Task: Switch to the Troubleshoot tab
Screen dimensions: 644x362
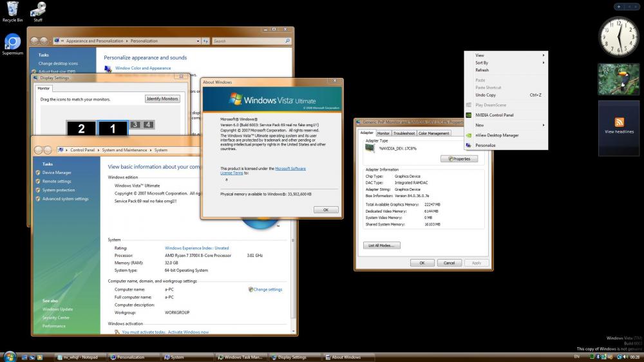Action: pyautogui.click(x=404, y=133)
